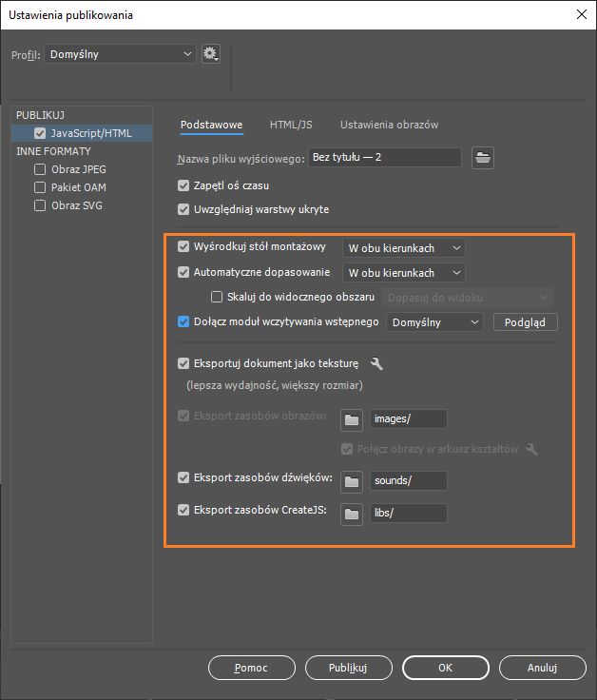Click the output file name field

tap(384, 158)
